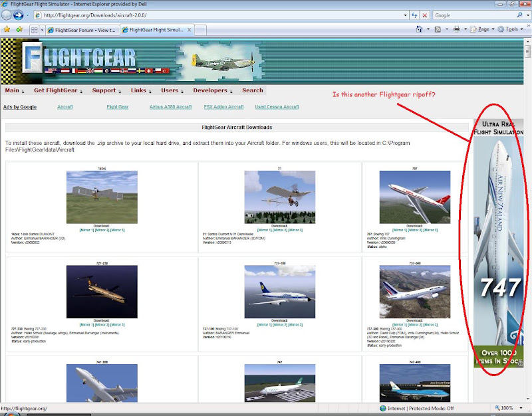Click the browser Back button
This screenshot has height=416, width=532.
[6, 15]
